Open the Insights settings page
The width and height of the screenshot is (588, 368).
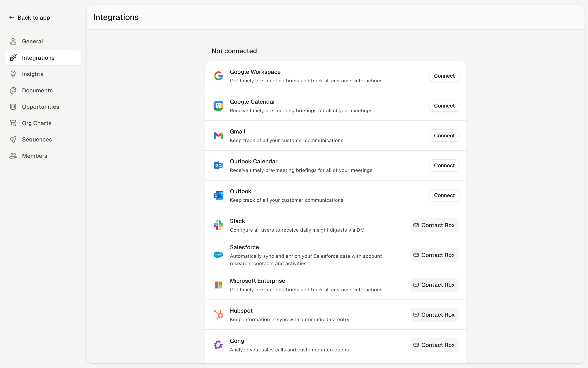43,74
